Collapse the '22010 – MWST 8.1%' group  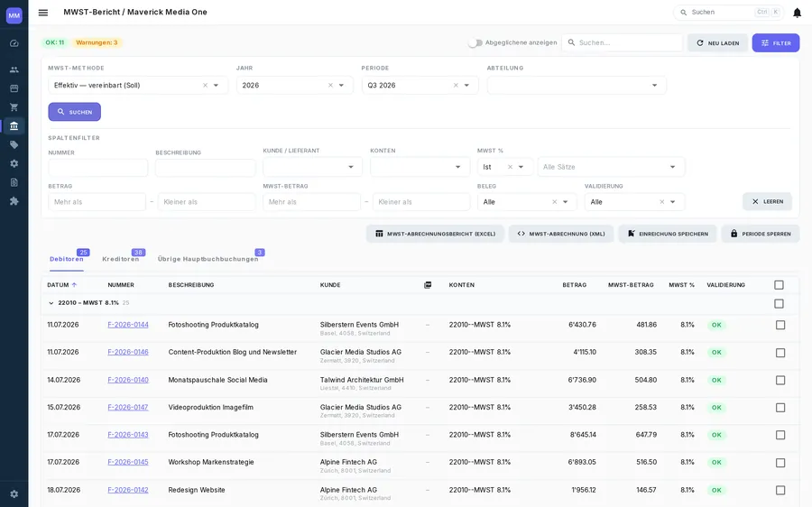tap(51, 303)
